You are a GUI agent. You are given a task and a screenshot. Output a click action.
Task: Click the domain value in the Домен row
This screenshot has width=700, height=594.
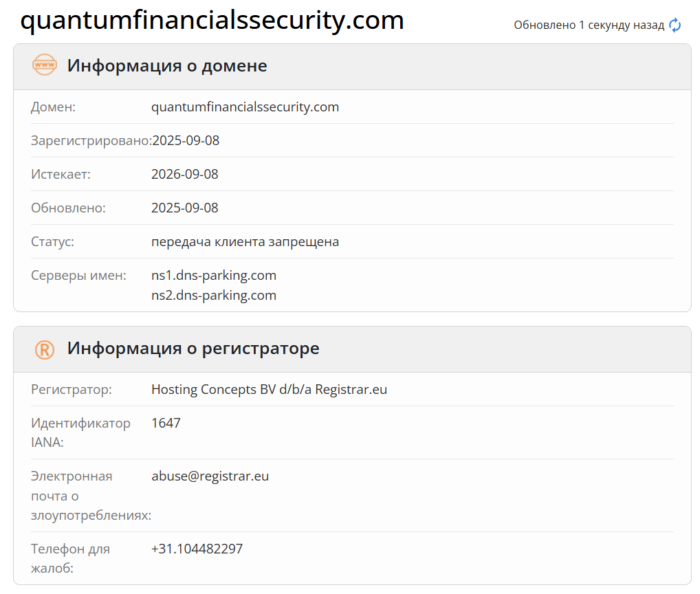coord(245,107)
